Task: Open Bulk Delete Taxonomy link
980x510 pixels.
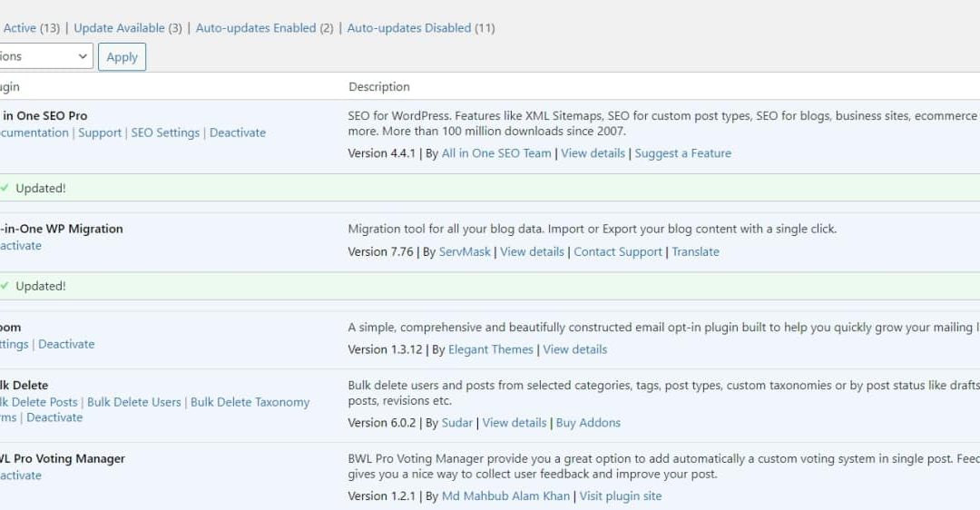Action: tap(250, 402)
